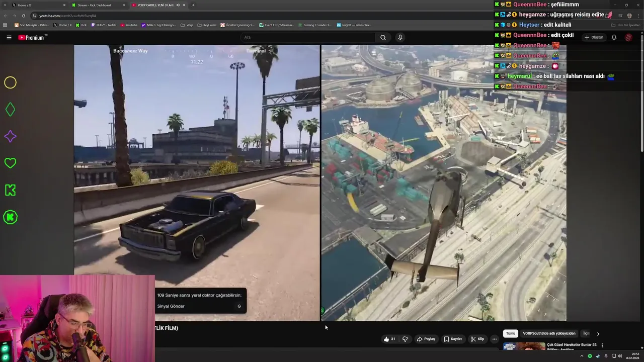Open Steam from system tray
644x362 pixels.
(x=597, y=356)
